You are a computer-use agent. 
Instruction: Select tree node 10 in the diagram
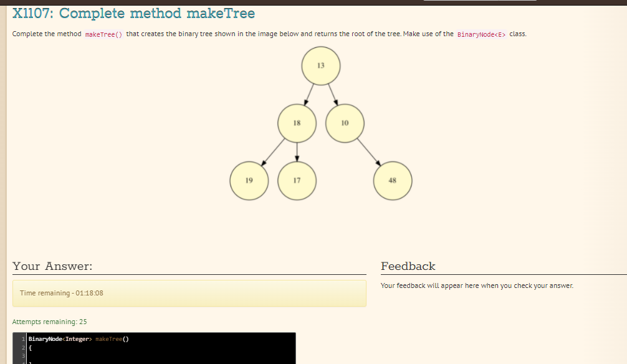point(345,123)
